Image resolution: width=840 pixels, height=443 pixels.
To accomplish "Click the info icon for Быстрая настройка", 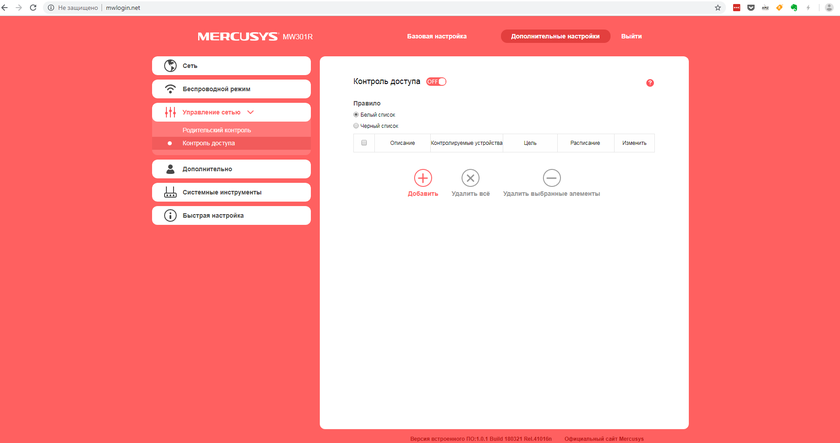I will 170,215.
